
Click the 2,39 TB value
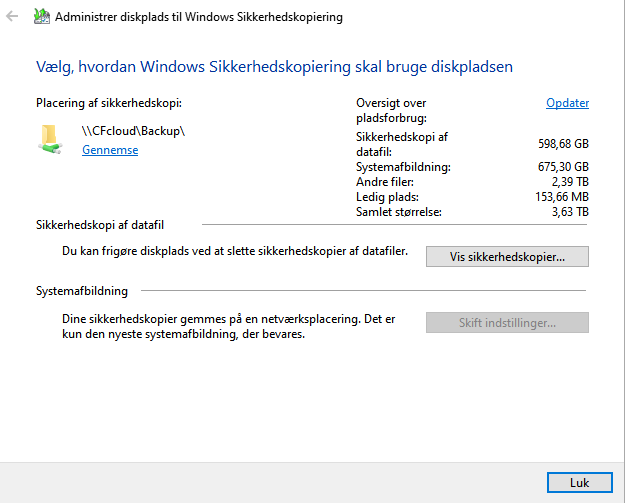pos(570,182)
